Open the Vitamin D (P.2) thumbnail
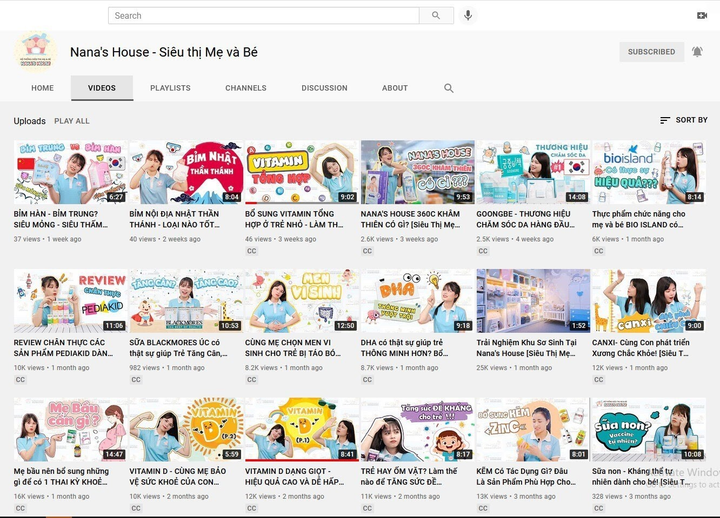The width and height of the screenshot is (720, 518). tap(186, 429)
